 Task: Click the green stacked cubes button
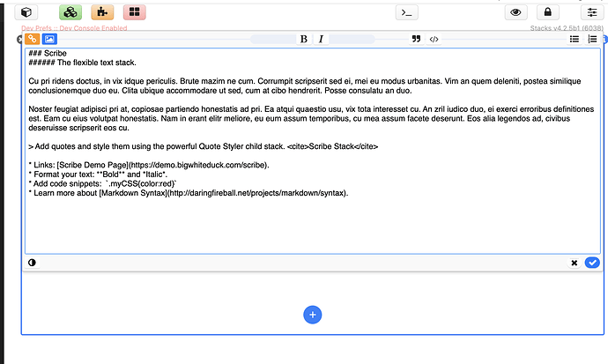pos(70,12)
